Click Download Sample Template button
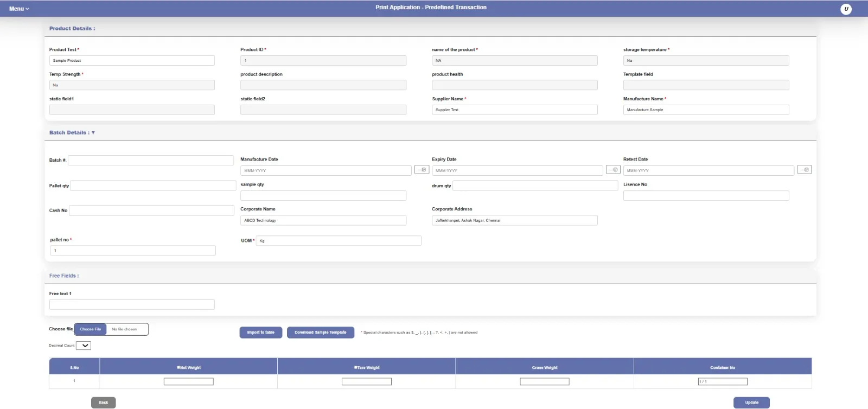The height and width of the screenshot is (409, 868). pos(321,333)
